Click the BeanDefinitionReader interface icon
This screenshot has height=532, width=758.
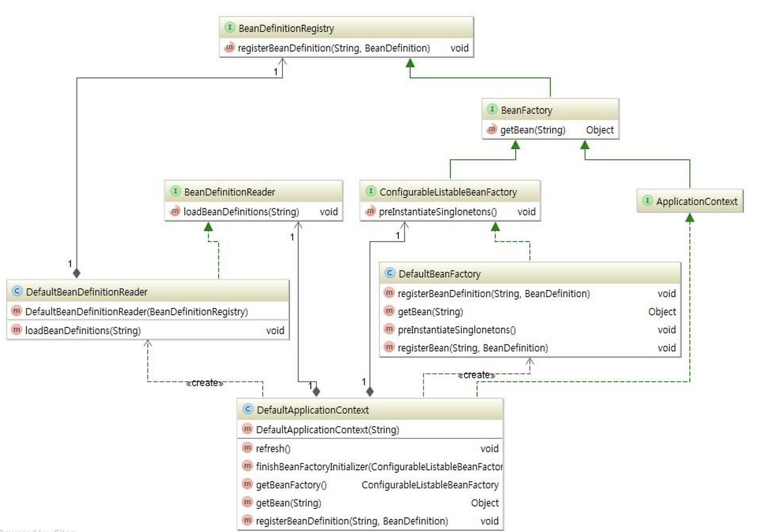tap(176, 192)
